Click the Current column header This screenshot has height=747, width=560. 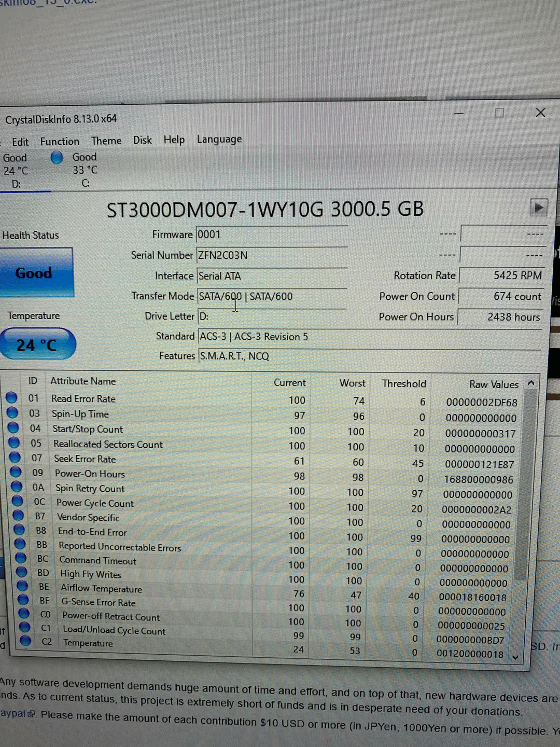pos(289,382)
